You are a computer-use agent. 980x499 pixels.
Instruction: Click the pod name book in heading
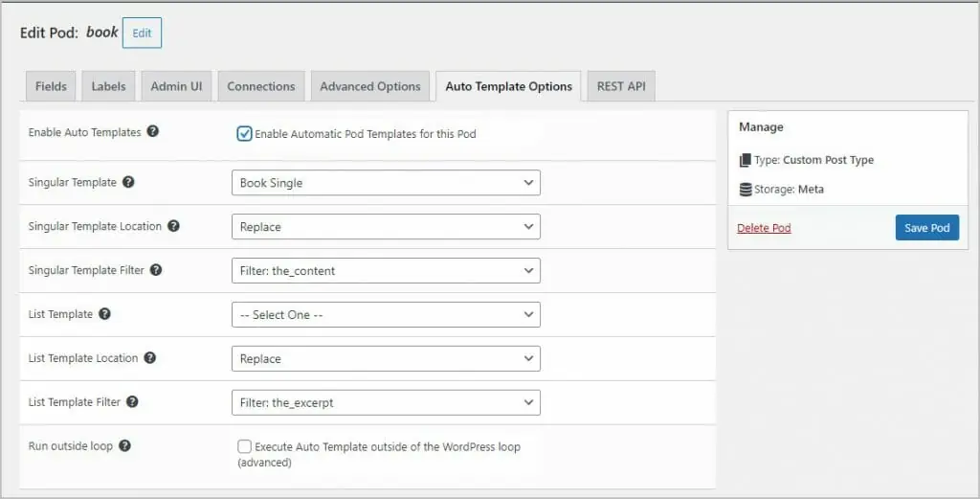tap(101, 32)
